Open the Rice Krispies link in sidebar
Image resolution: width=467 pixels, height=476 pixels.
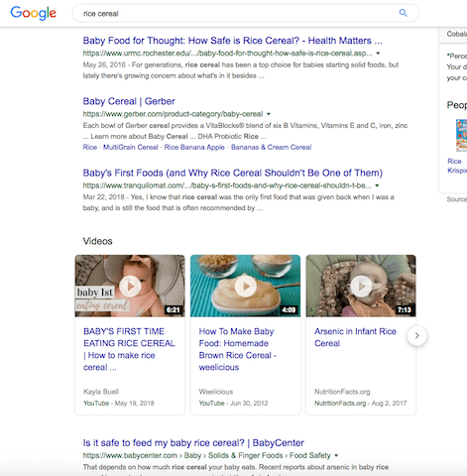(457, 166)
